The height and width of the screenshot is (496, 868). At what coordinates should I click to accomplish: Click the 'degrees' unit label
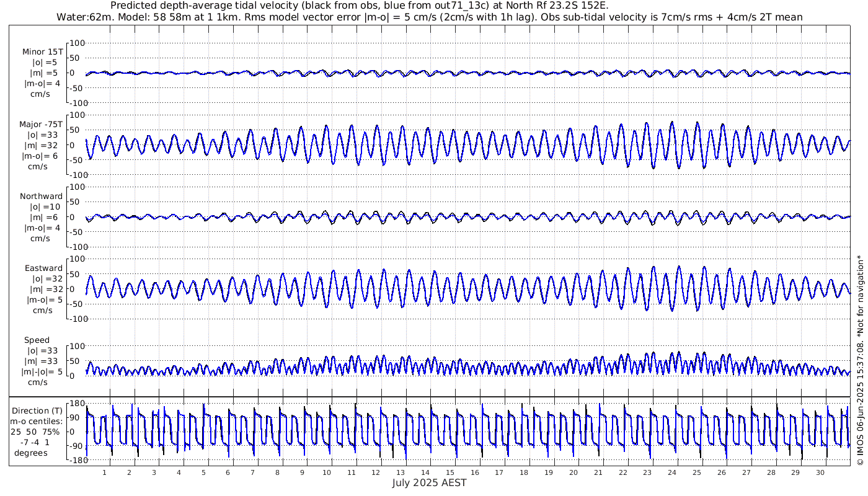(31, 453)
